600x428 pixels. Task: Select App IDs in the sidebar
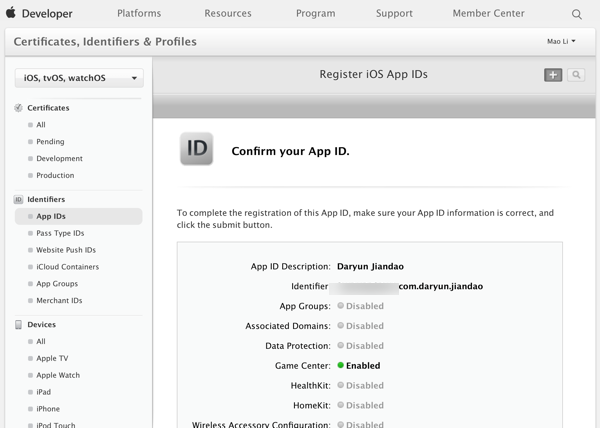pyautogui.click(x=52, y=216)
